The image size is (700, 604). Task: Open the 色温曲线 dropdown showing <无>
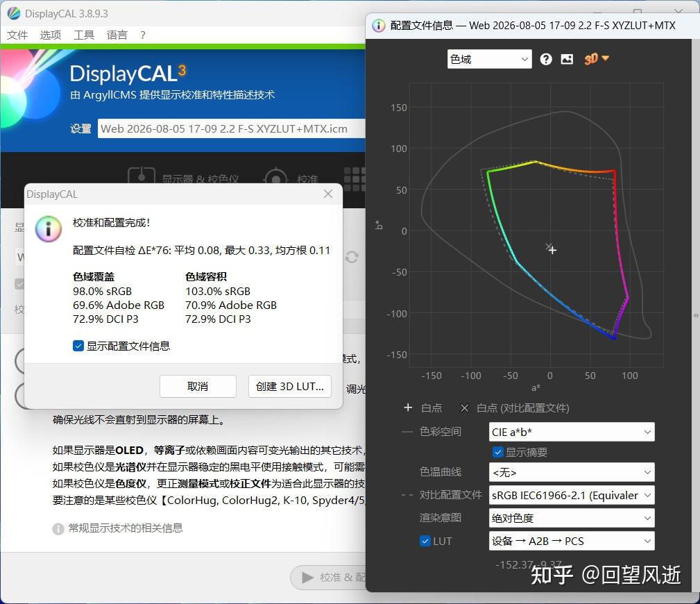572,472
